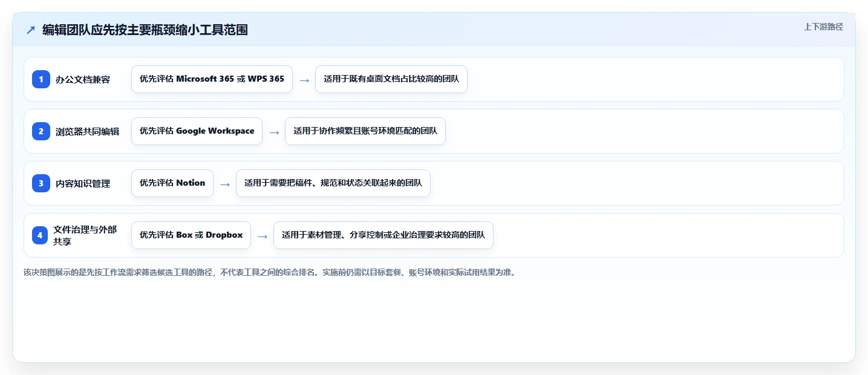Open the 优先评估 Microsoft 365 或 WPS 365 box
The width and height of the screenshot is (868, 375).
[x=212, y=79]
